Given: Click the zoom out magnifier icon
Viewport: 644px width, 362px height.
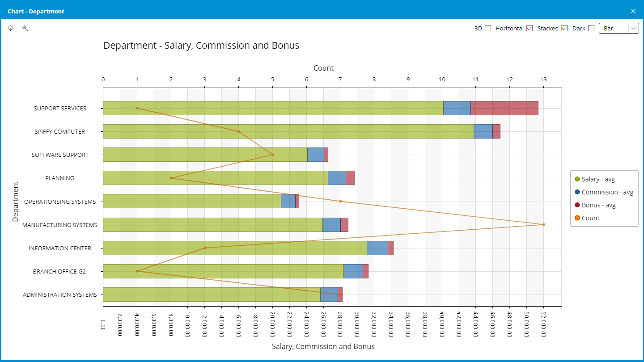Looking at the screenshot, I should coord(25,28).
